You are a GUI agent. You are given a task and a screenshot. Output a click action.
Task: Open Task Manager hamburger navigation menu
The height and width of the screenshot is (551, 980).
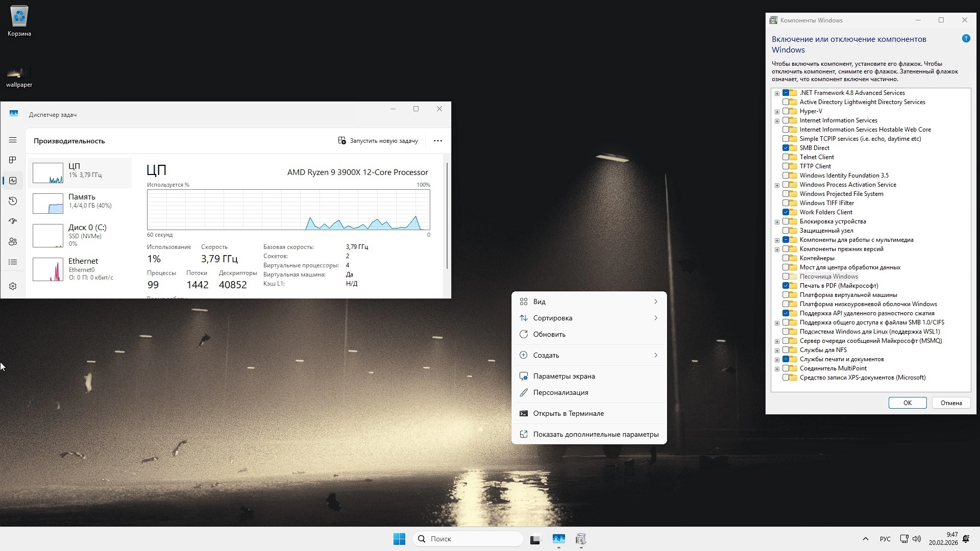pos(13,140)
